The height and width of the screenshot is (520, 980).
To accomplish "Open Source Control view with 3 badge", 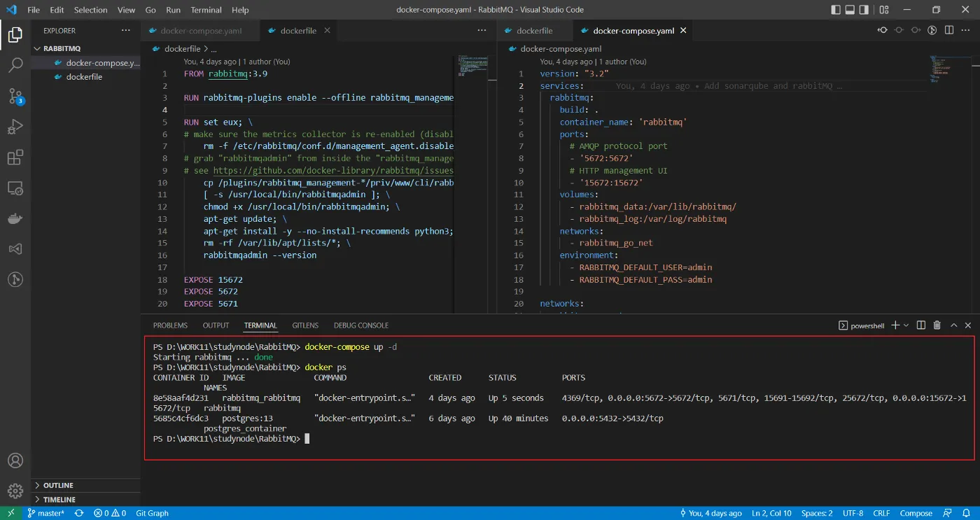I will [x=15, y=97].
